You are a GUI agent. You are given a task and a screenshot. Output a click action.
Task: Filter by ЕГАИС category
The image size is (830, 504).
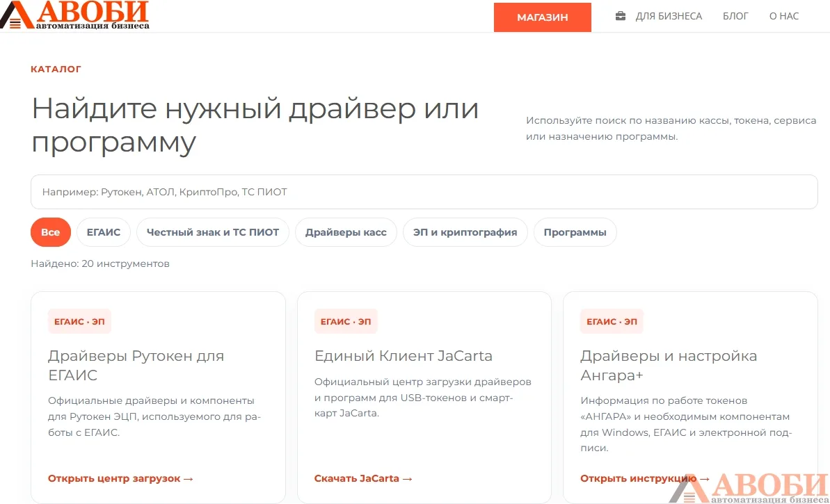coord(104,232)
